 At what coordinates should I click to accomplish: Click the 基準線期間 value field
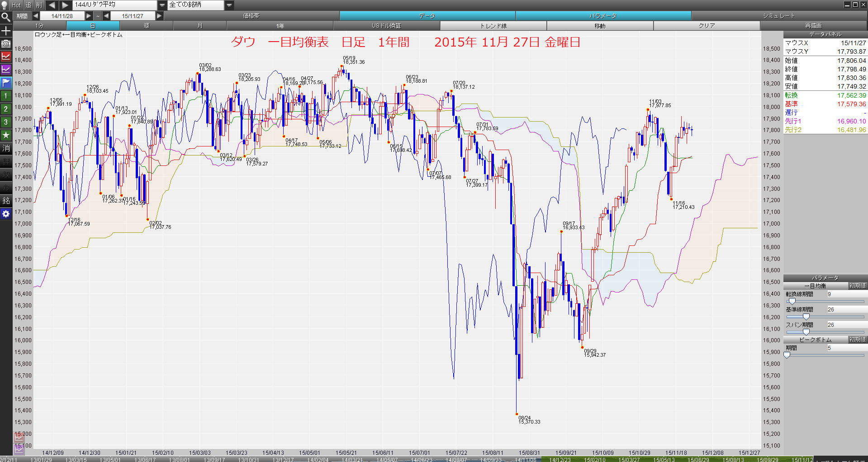(x=846, y=310)
